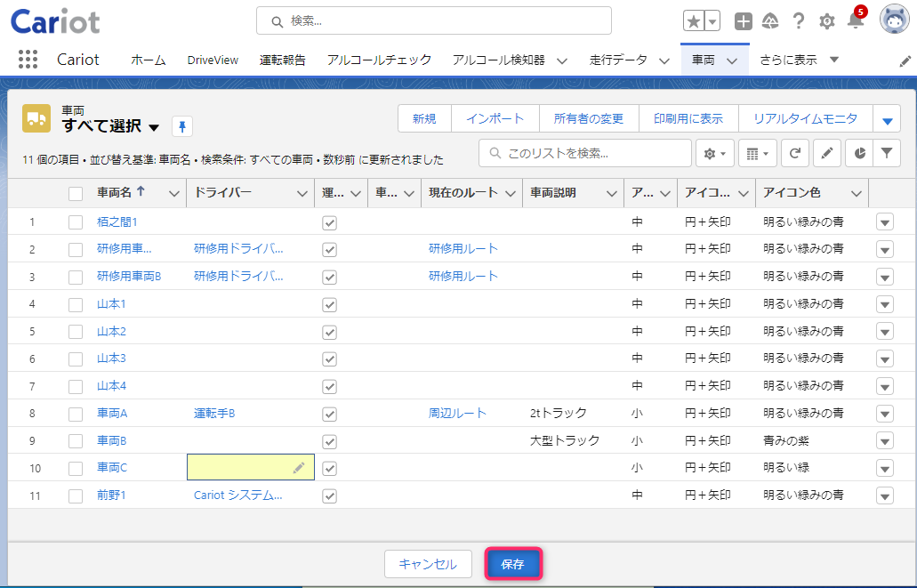The height and width of the screenshot is (588, 917).
Task: View notifications bell icon
Action: (x=856, y=20)
